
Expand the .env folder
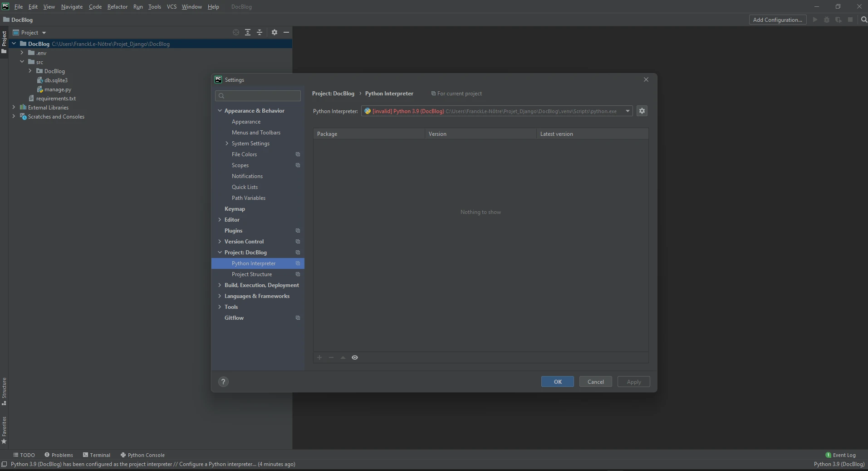(x=22, y=53)
